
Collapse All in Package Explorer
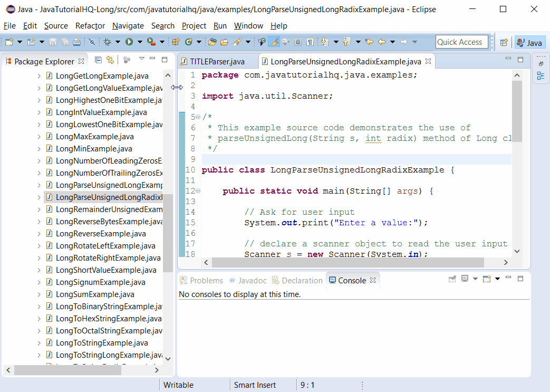[x=99, y=60]
